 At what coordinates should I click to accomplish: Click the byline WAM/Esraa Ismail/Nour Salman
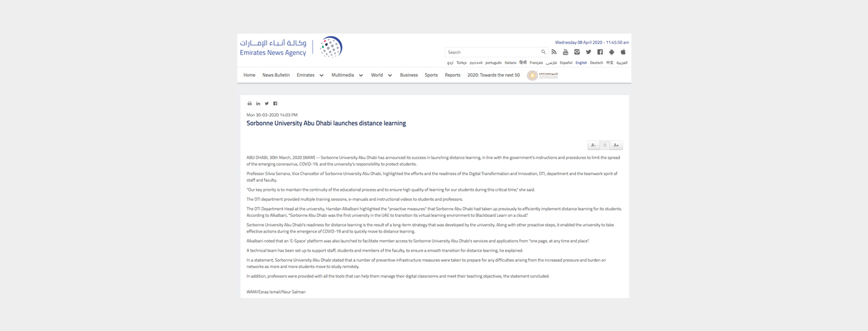pyautogui.click(x=276, y=292)
